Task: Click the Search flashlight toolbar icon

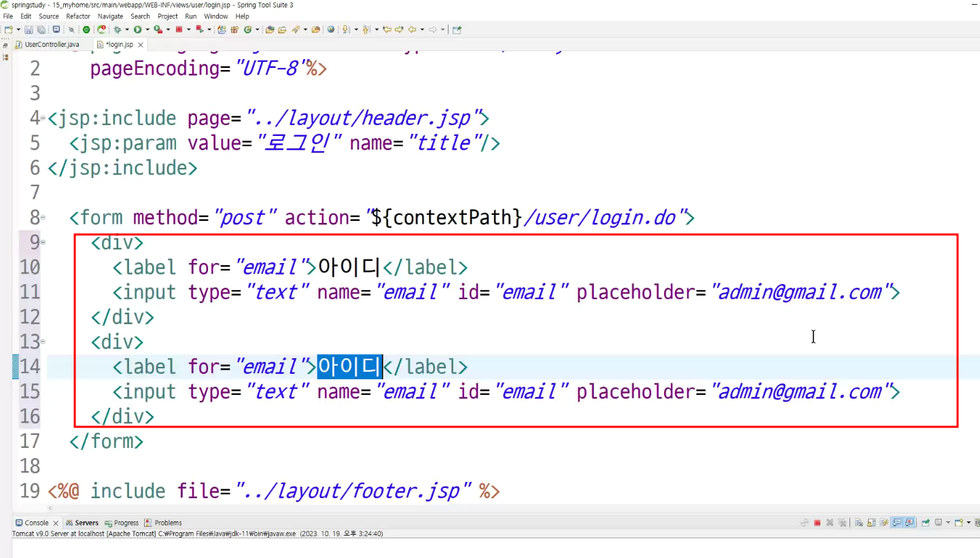Action: [295, 30]
